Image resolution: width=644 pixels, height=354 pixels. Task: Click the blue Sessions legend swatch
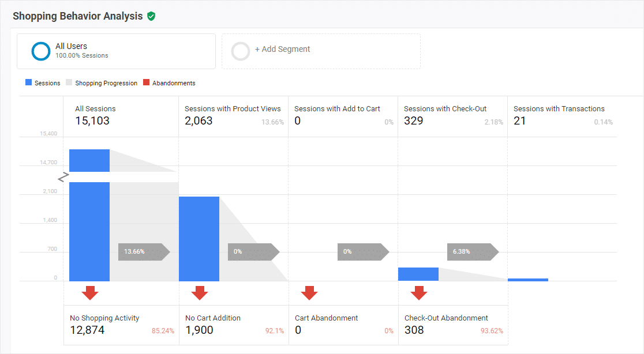28,82
